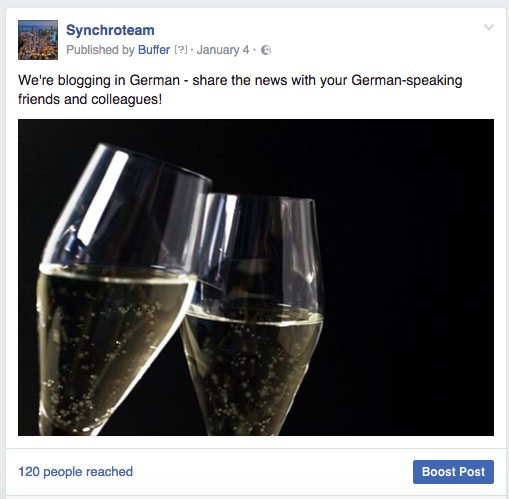Click the globe public audience icon
This screenshot has width=509, height=499.
point(266,50)
